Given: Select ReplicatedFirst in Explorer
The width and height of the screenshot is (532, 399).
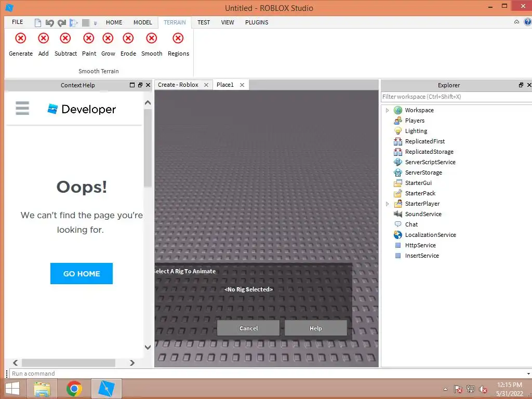Looking at the screenshot, I should tap(424, 141).
